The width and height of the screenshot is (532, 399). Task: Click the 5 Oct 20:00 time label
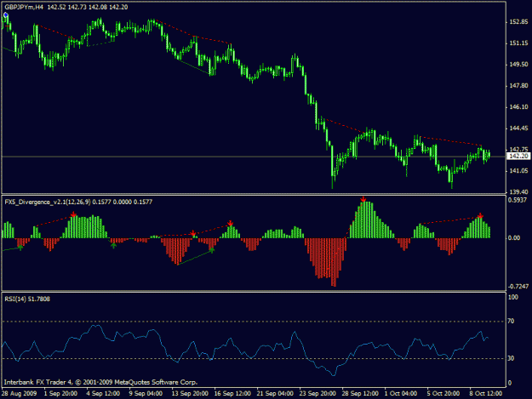pos(443,394)
